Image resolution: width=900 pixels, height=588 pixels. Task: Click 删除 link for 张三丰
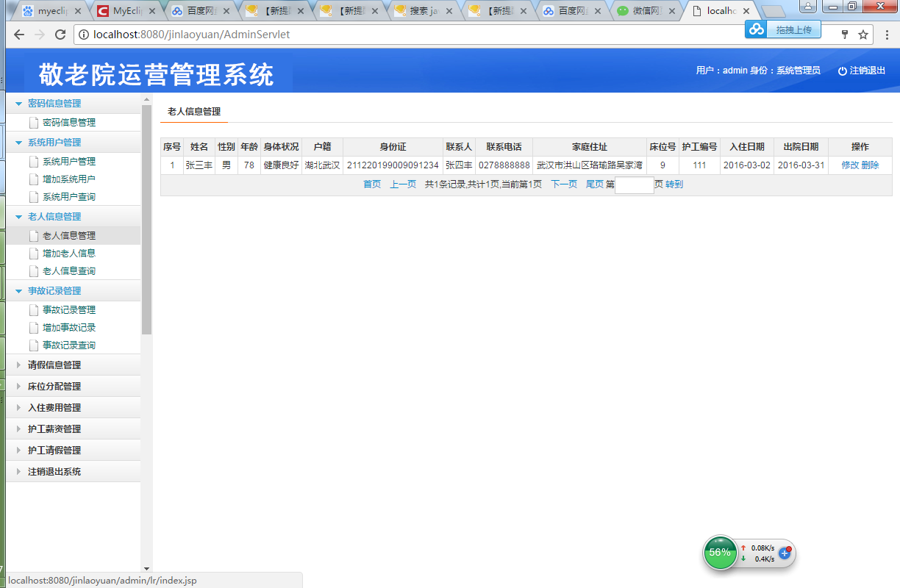point(870,165)
